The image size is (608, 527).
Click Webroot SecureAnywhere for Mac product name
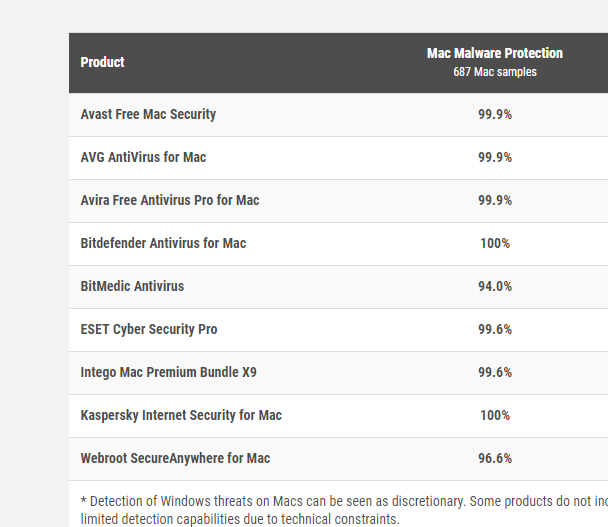tap(175, 458)
